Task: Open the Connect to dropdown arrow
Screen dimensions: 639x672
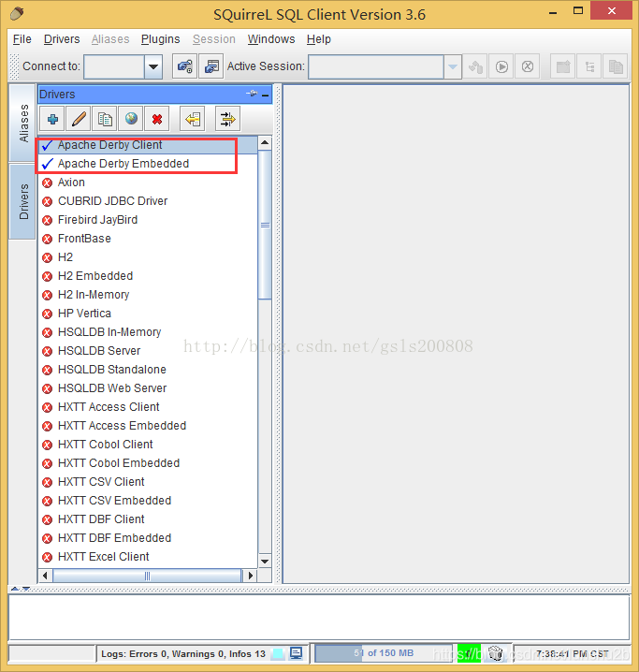Action: (x=153, y=66)
